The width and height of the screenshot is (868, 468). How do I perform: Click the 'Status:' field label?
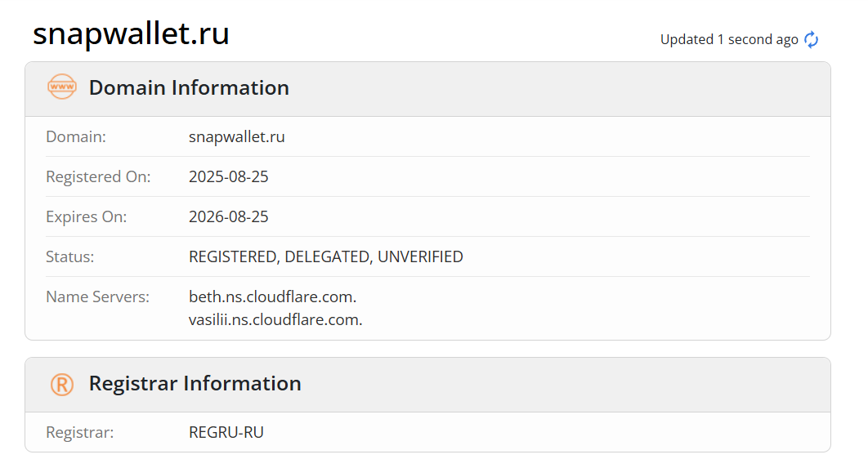click(x=69, y=256)
